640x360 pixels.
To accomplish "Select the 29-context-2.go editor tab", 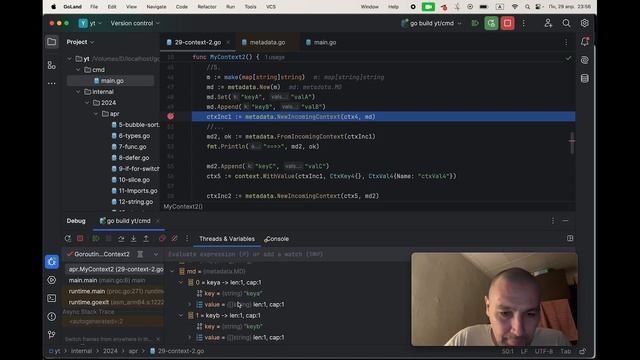I will coord(198,42).
